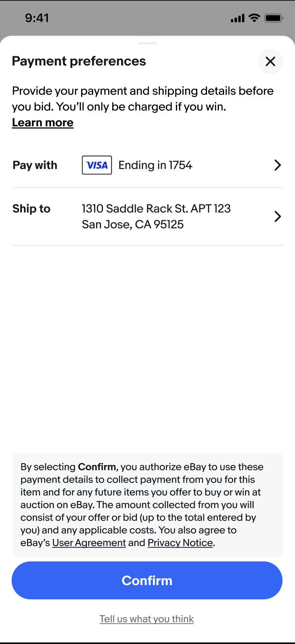The image size is (295, 644).
Task: Tap the "Pay with" label
Action: (x=35, y=165)
